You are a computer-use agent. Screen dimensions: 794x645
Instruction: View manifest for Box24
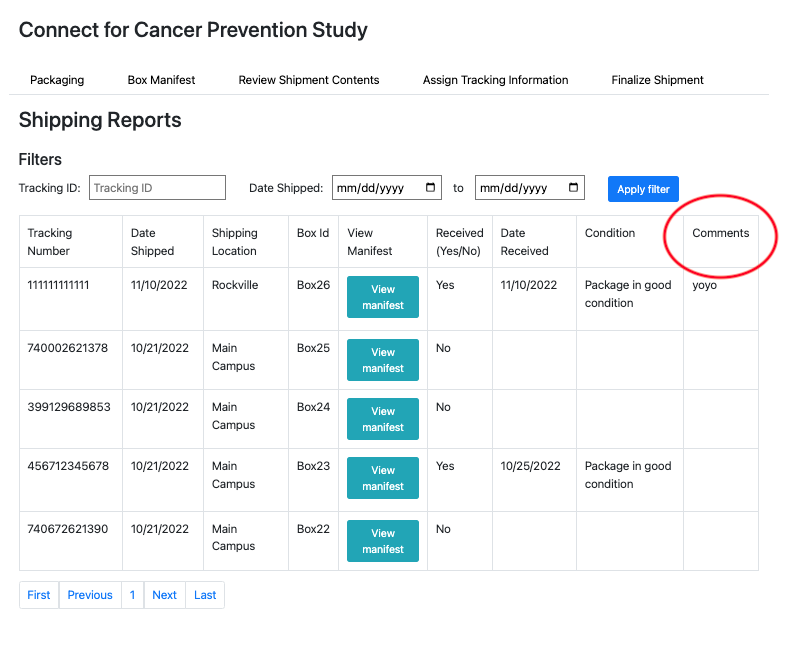click(x=383, y=419)
